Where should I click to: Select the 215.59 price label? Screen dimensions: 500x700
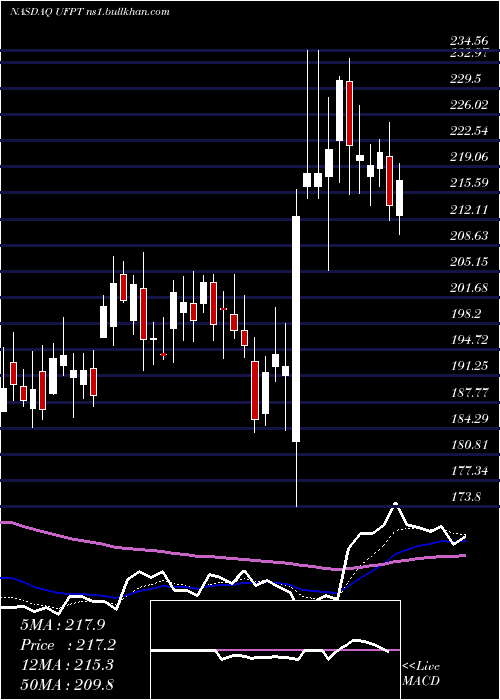point(470,183)
